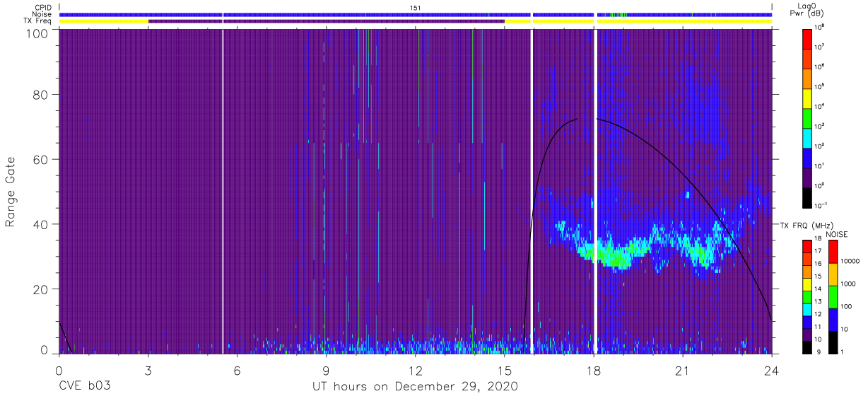The width and height of the screenshot is (868, 401).
Task: Click the y-axis tick label '20'
Action: 41,289
